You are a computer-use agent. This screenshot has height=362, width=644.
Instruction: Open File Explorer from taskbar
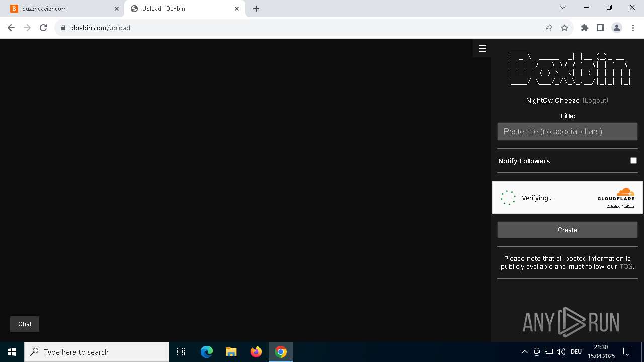click(231, 352)
